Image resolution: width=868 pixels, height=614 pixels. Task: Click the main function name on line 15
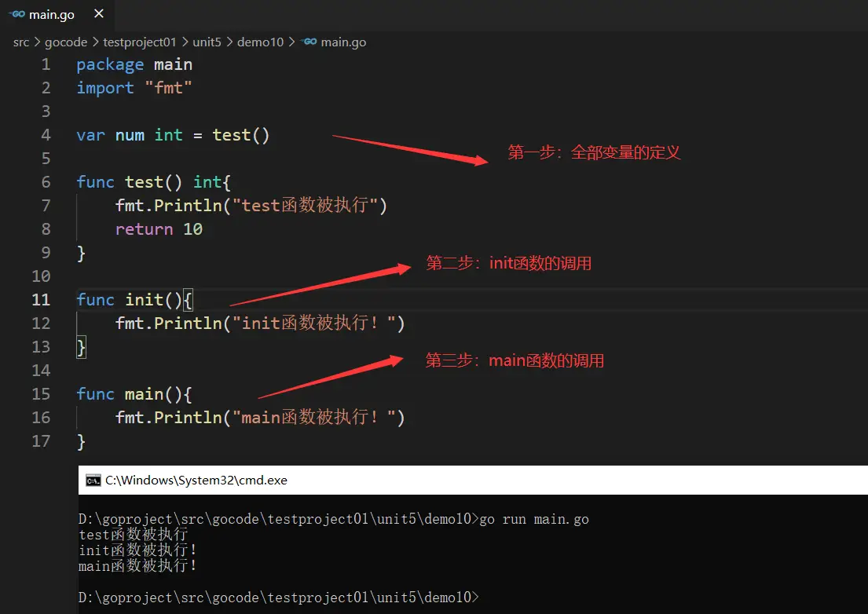coord(144,394)
